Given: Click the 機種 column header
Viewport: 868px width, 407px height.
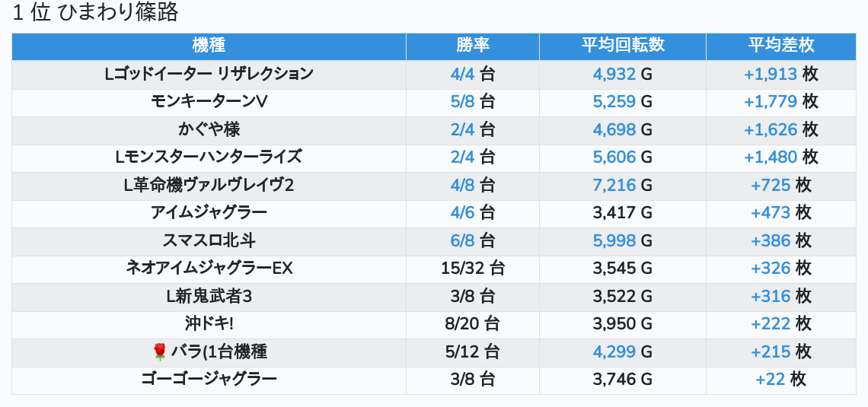Looking at the screenshot, I should tap(209, 46).
